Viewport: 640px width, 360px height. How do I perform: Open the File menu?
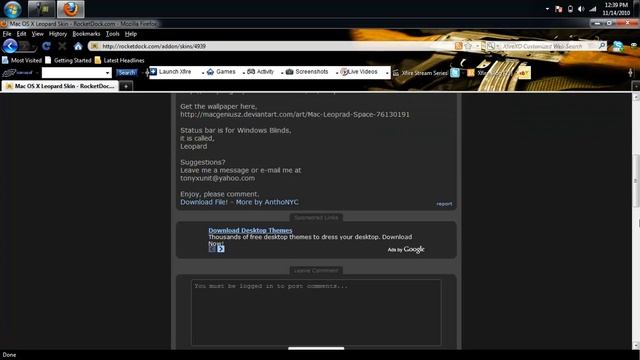tap(7, 34)
